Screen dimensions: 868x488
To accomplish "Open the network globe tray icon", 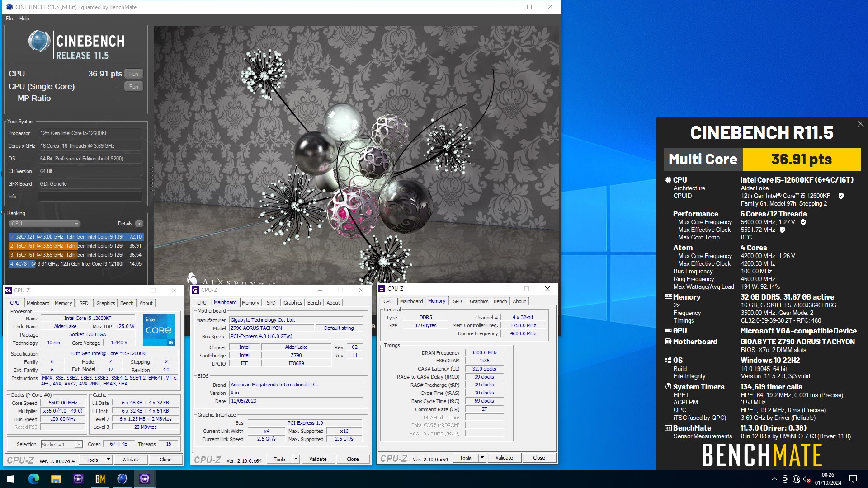I will 796,479.
